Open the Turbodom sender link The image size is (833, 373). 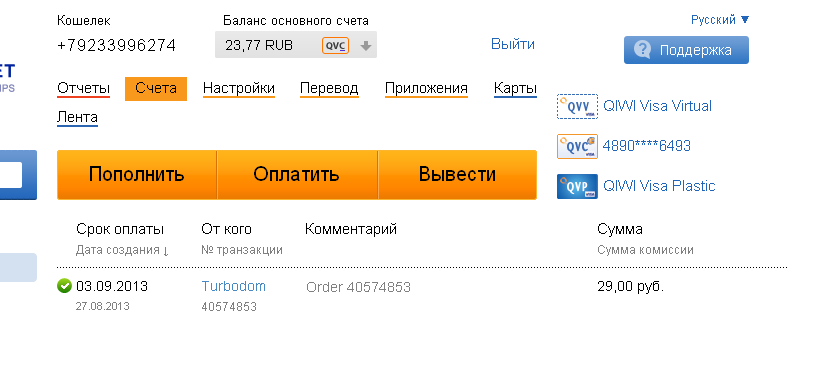[233, 286]
